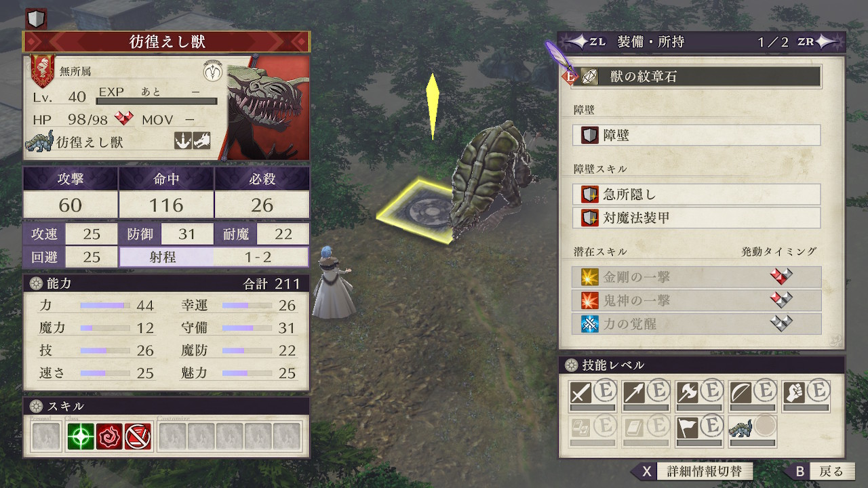Click the 戻る B button
The height and width of the screenshot is (488, 868).
coord(819,471)
